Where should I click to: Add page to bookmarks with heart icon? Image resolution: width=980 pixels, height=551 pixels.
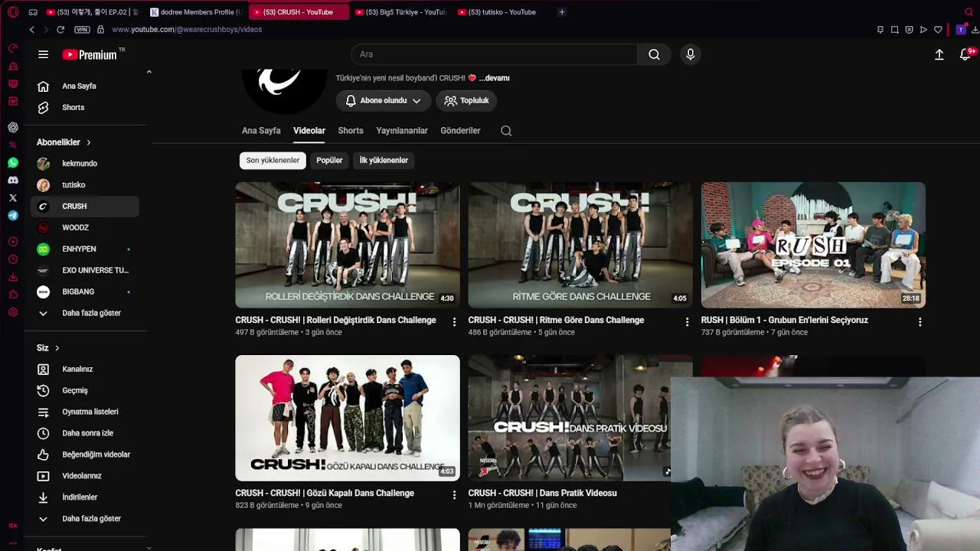coord(938,30)
